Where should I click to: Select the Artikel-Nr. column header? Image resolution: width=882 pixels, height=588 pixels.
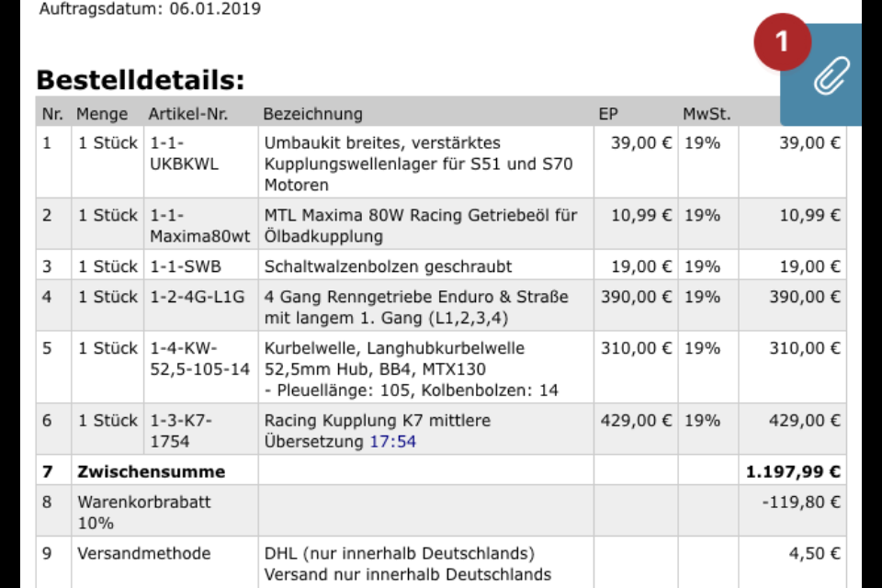point(187,114)
